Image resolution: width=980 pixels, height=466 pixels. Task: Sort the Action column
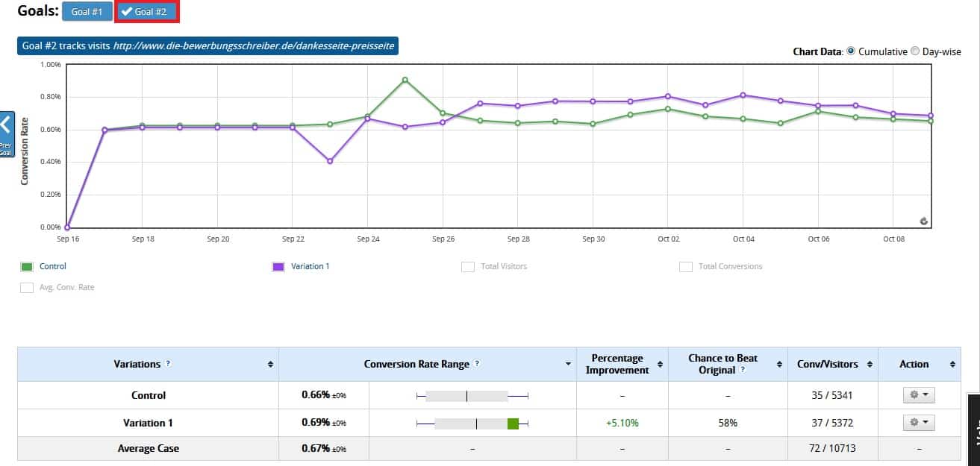tap(952, 365)
